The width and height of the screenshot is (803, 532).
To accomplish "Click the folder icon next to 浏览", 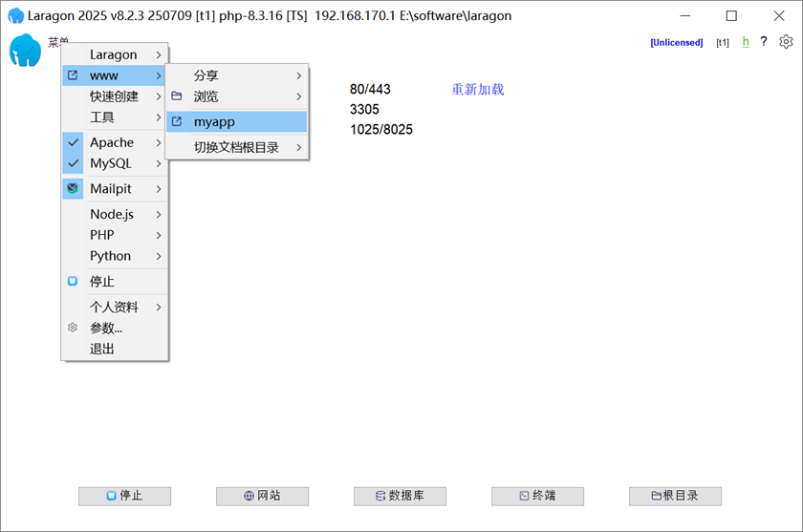I will click(177, 96).
